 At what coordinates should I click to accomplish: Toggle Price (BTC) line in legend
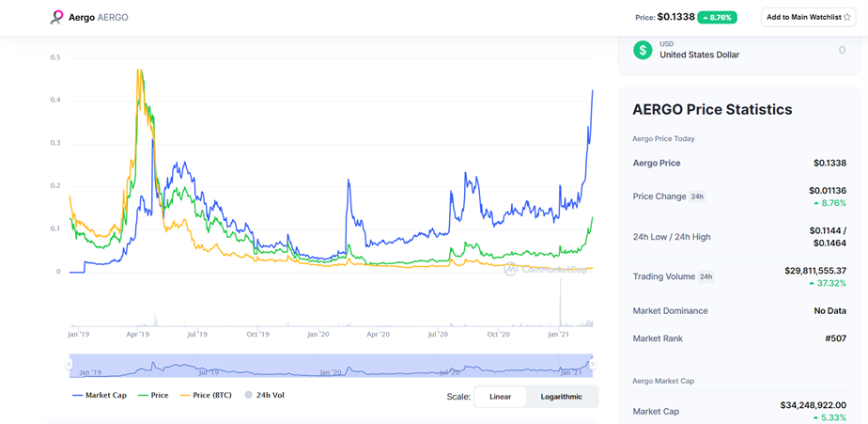pyautogui.click(x=204, y=395)
